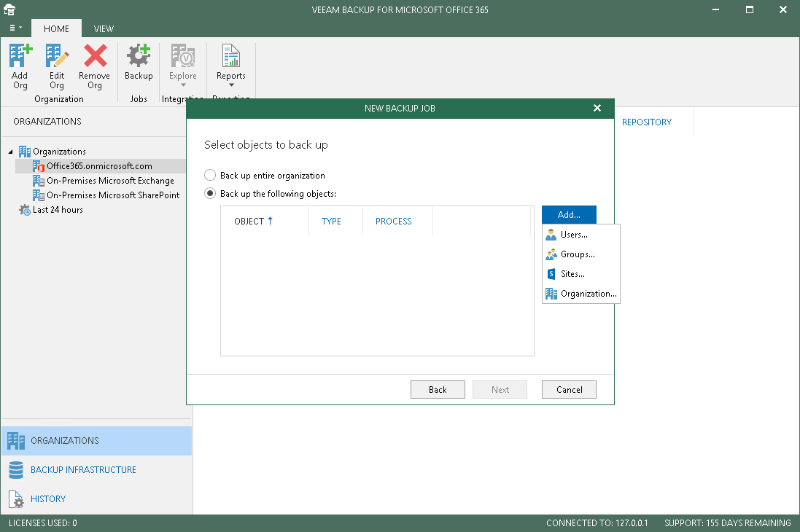Choose Sites... from the Add menu
Viewport: 800px width, 532px height.
pos(581,274)
